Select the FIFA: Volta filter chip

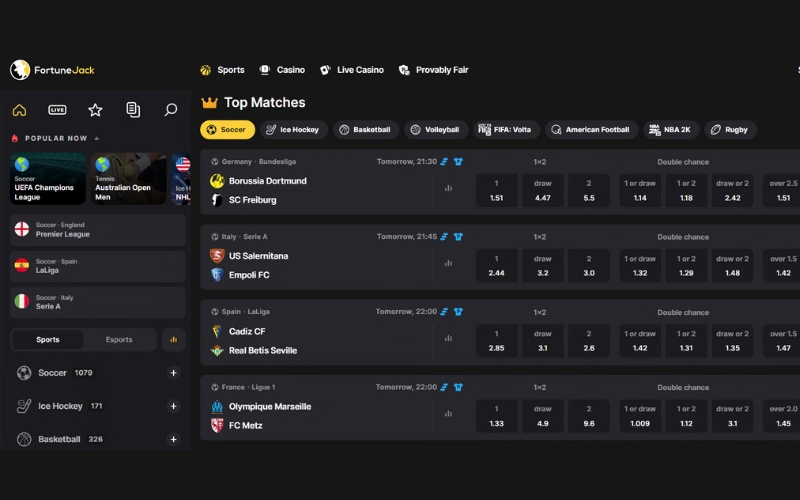coord(506,130)
